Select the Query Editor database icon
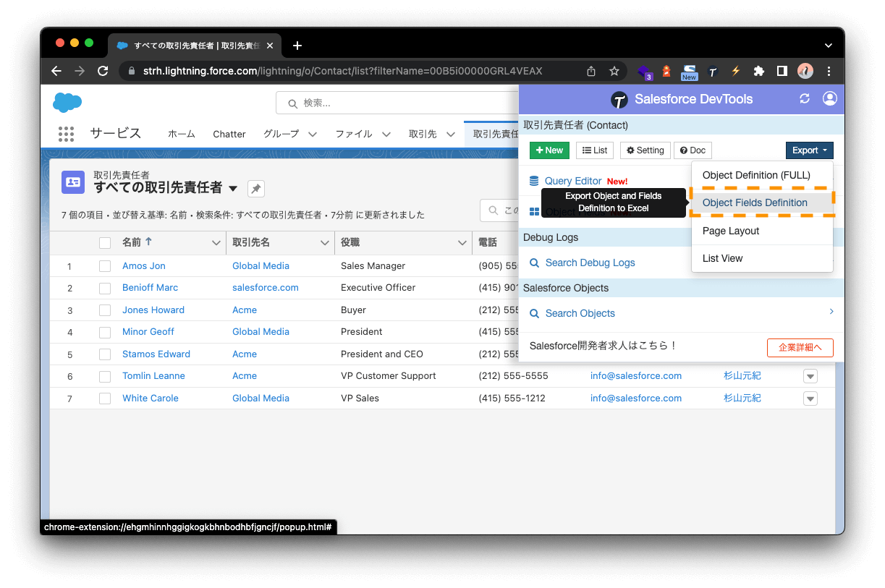Viewport: 885px width, 588px height. pos(534,180)
